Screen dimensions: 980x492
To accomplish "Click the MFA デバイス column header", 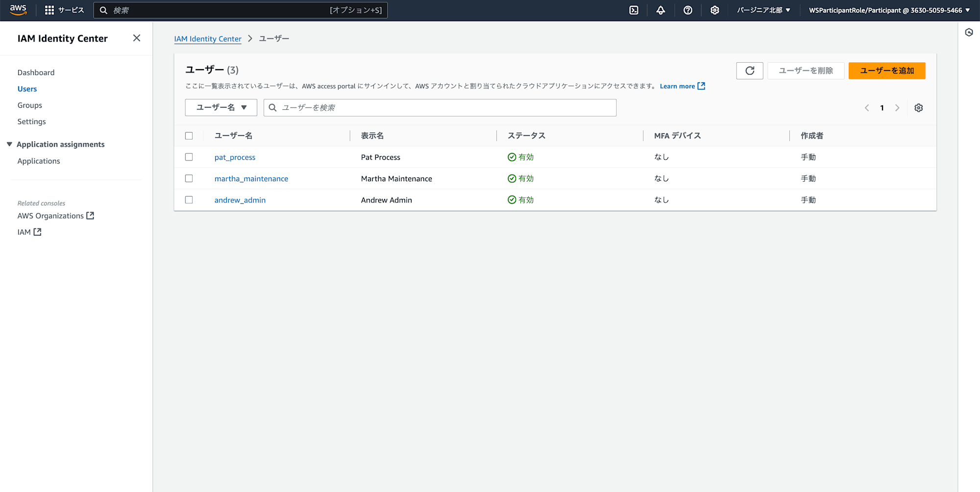I will click(678, 136).
